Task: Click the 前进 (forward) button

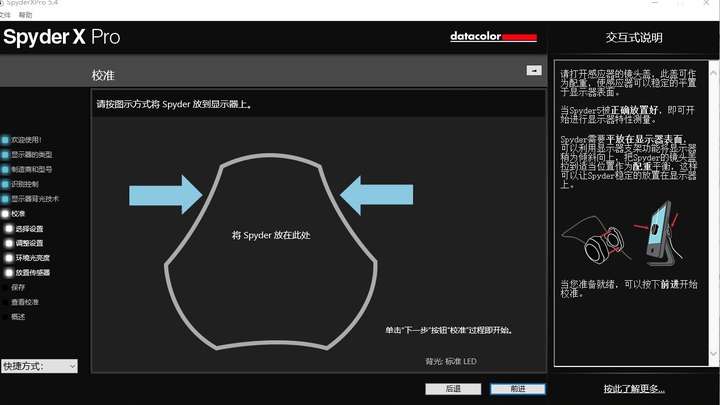Action: point(518,389)
